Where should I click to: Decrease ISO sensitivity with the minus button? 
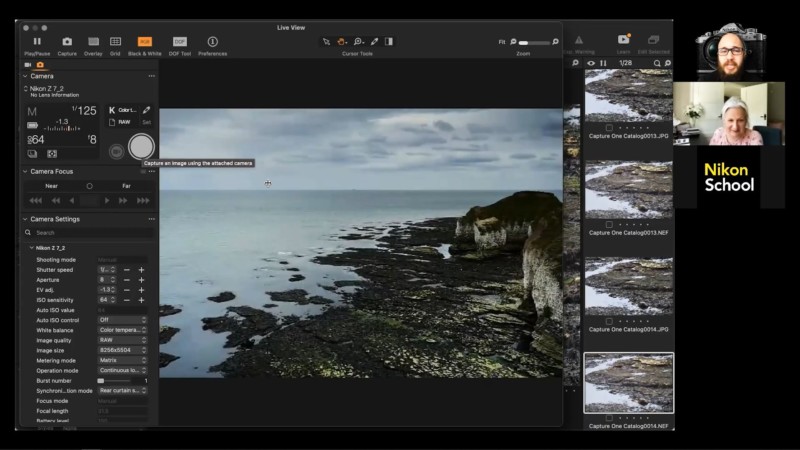point(127,300)
